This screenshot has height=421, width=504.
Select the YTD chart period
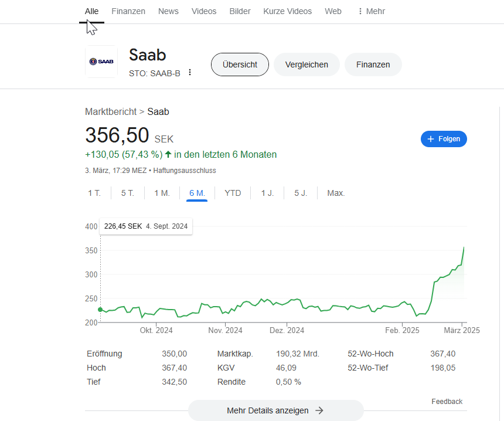pos(233,193)
